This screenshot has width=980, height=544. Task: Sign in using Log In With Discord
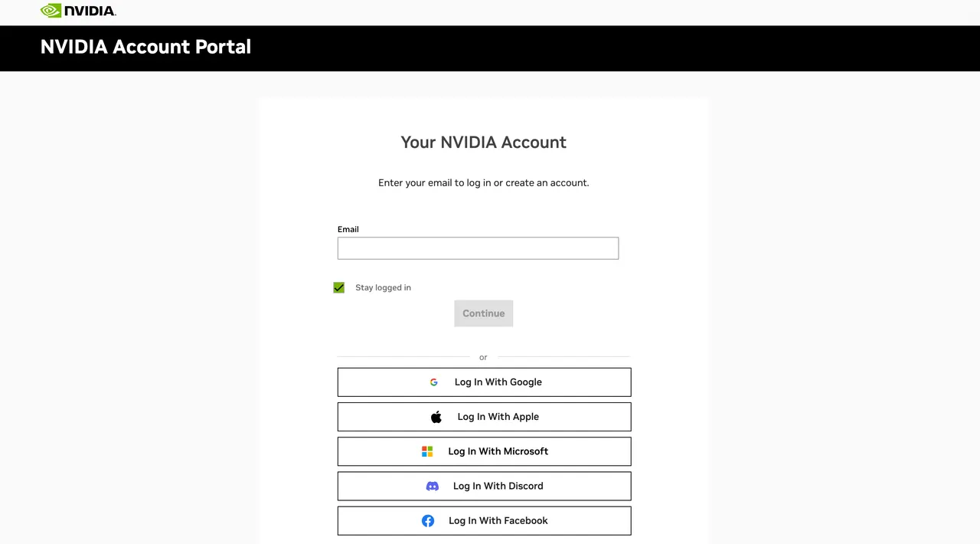pyautogui.click(x=484, y=486)
